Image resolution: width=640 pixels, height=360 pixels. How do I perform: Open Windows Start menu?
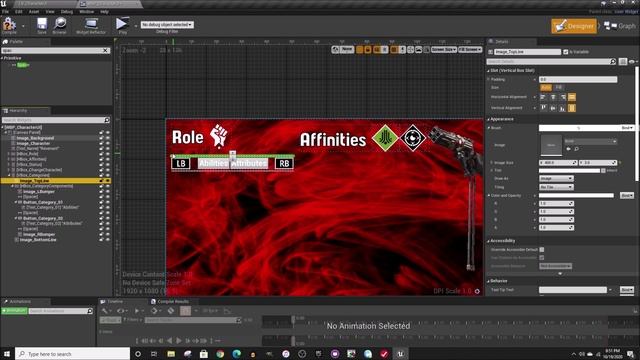[7, 353]
